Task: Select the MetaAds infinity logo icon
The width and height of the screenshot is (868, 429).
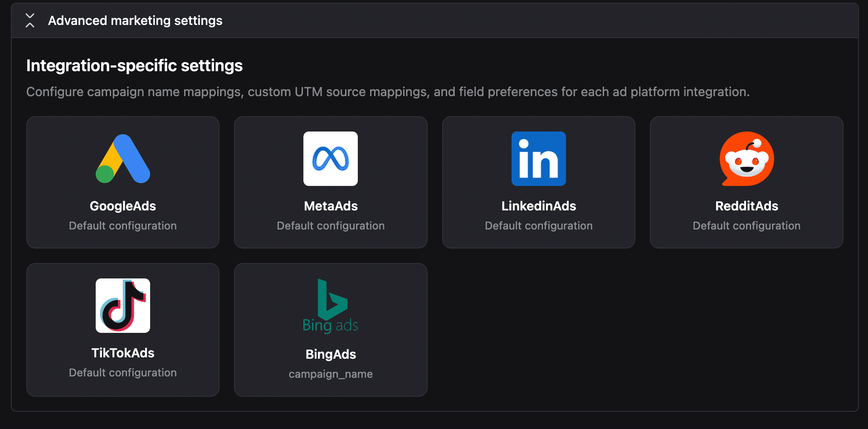Action: click(330, 159)
